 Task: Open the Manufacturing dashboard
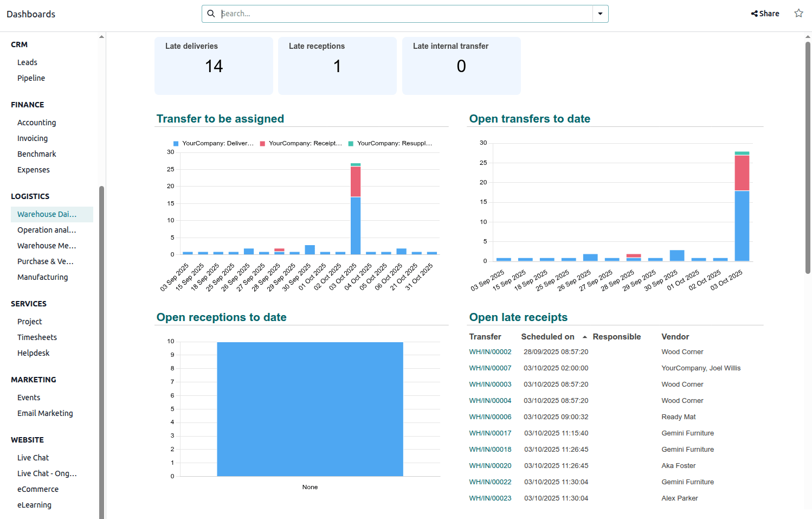[43, 277]
